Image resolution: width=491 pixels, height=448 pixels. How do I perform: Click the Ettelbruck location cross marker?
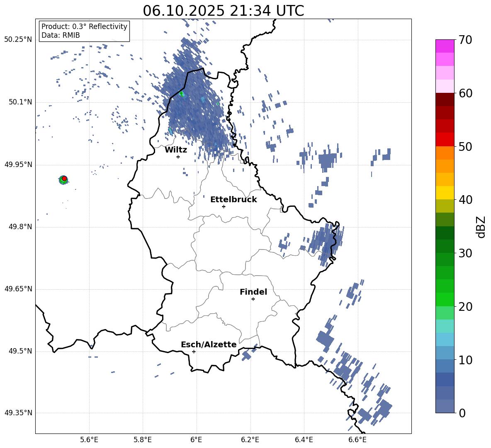tap(224, 206)
